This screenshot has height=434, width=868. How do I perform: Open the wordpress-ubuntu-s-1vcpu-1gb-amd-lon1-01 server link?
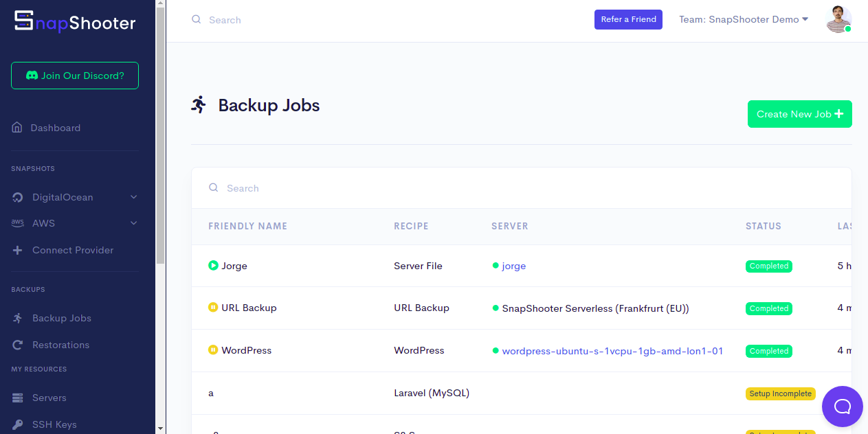[x=612, y=351]
